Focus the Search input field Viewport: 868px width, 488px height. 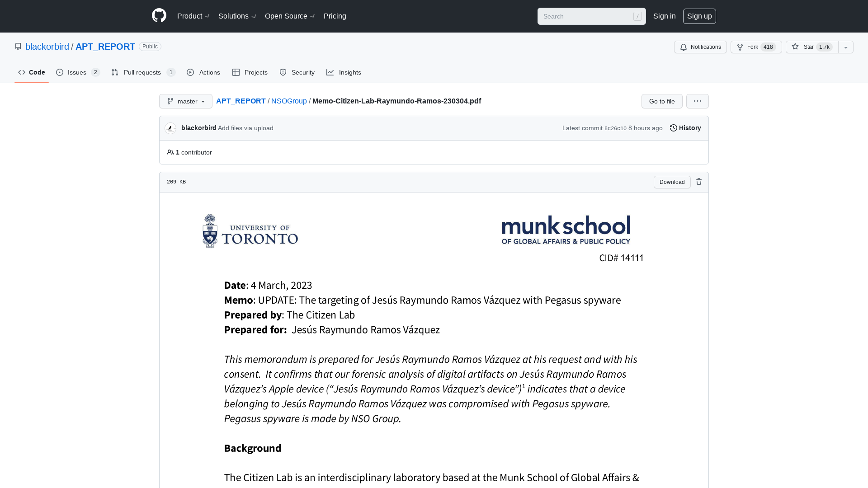pos(591,16)
